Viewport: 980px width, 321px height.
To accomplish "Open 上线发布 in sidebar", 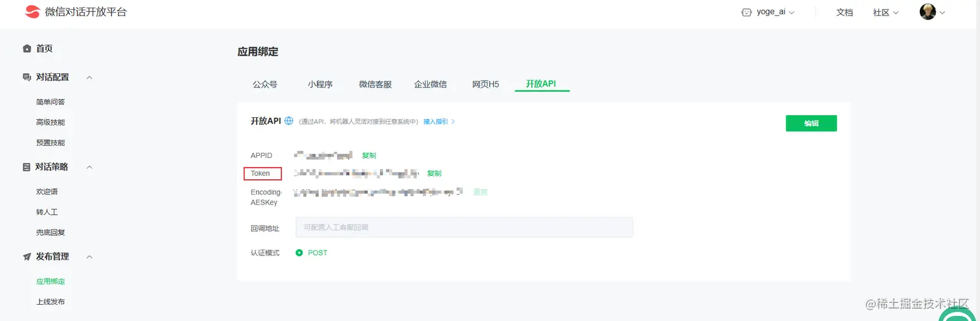I will [x=51, y=302].
